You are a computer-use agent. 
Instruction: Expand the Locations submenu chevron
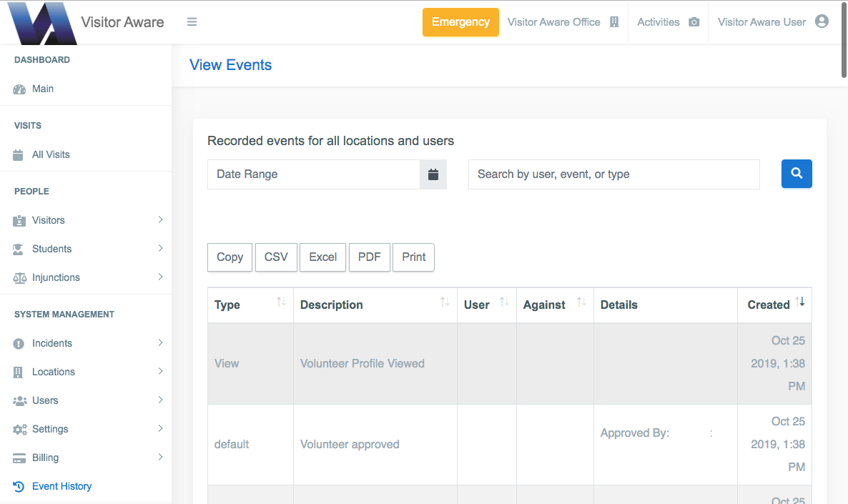click(161, 371)
